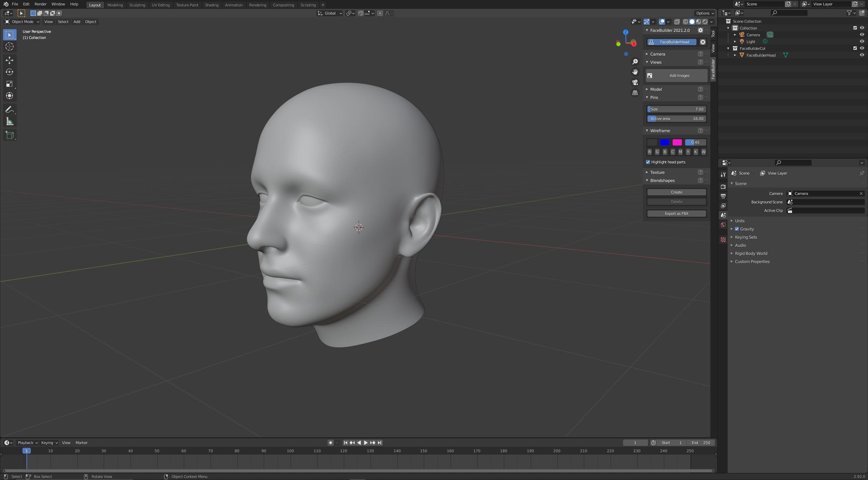868x480 pixels.
Task: Open the File menu
Action: 15,4
